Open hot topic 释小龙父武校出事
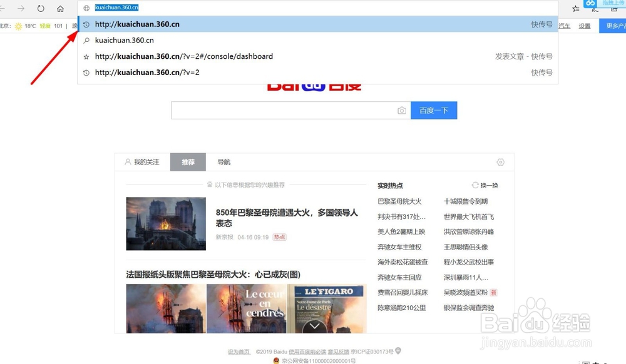The image size is (626, 364). coord(469,262)
